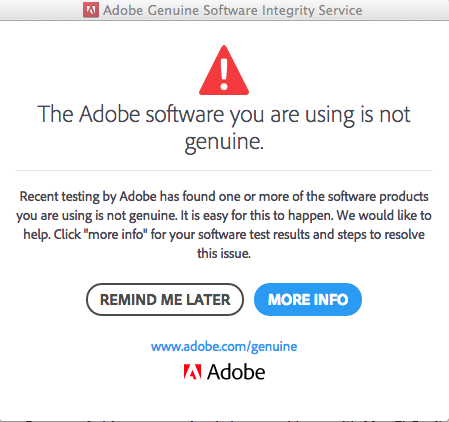Image resolution: width=449 pixels, height=422 pixels.
Task: Click the red Adobe logo at bottom
Action: [192, 372]
